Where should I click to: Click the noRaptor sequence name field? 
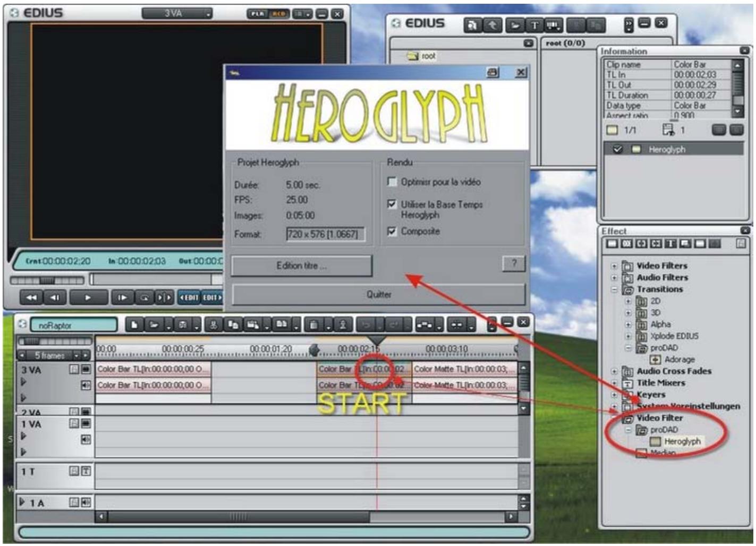click(74, 325)
